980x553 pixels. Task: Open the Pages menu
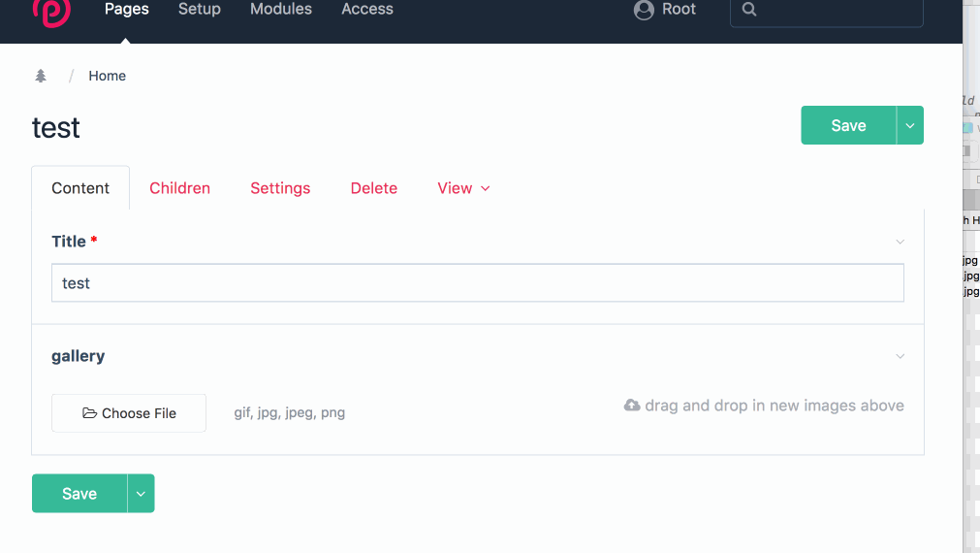pyautogui.click(x=126, y=10)
